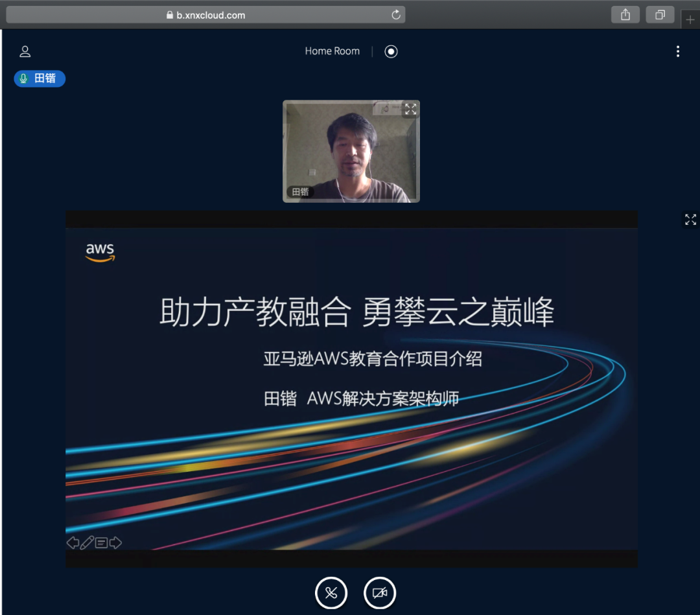Leave audio with the phone button
The image size is (700, 615).
point(331,593)
